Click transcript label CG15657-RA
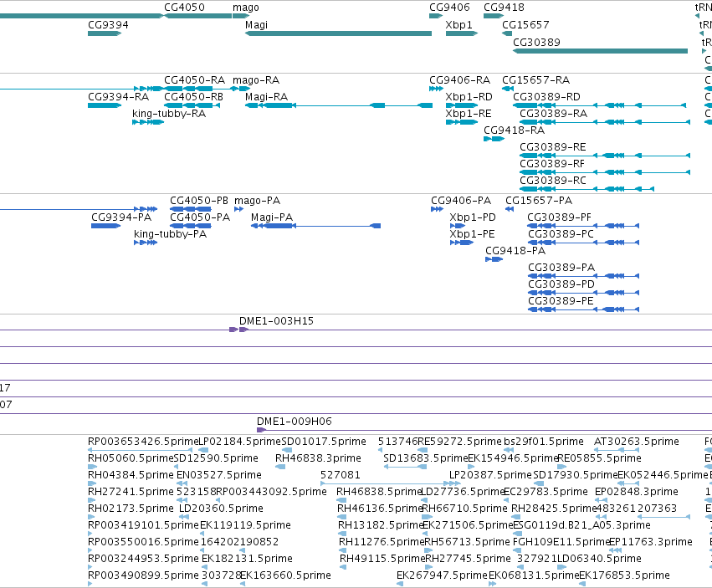This screenshot has height=588, width=712. 535,80
